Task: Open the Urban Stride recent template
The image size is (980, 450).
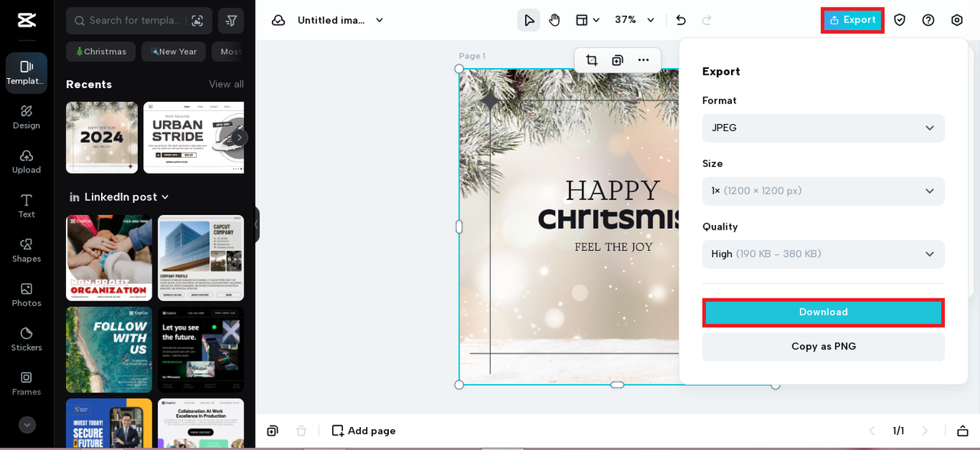Action: tap(194, 138)
